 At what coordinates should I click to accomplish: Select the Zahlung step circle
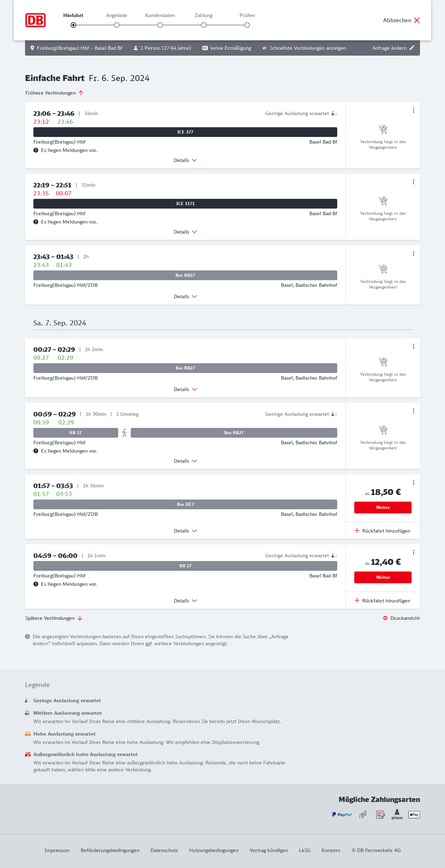point(204,25)
